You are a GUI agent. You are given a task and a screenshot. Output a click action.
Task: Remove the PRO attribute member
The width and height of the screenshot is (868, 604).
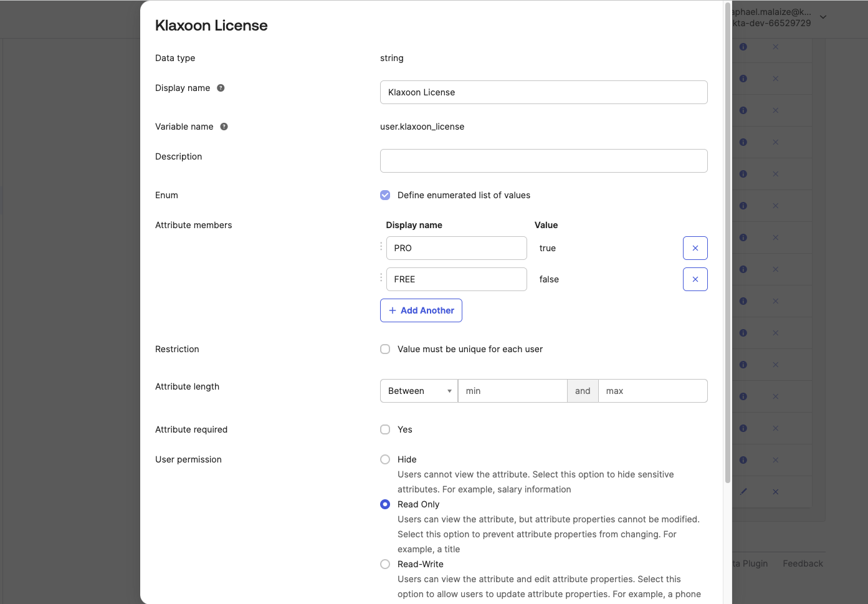pos(695,248)
